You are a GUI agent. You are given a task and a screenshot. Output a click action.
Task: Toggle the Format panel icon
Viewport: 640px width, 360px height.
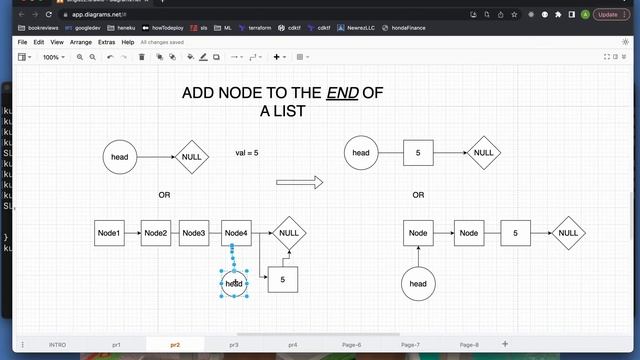[616, 57]
